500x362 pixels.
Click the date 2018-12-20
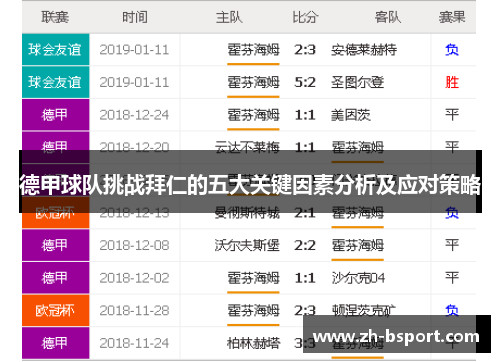pos(134,146)
